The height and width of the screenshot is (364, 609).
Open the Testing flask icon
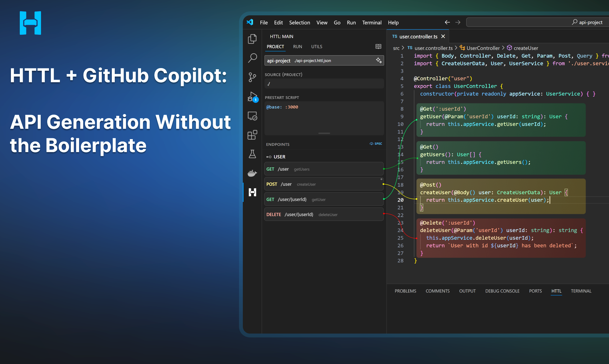(x=252, y=154)
